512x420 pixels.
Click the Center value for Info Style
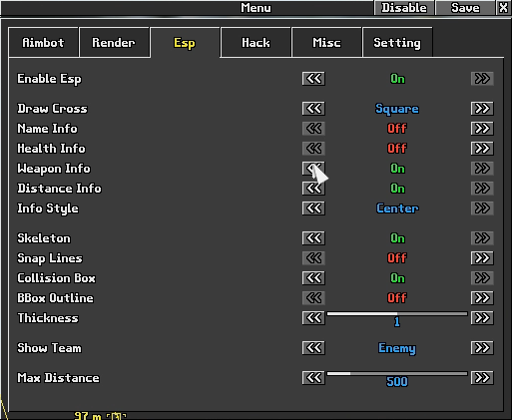(397, 209)
